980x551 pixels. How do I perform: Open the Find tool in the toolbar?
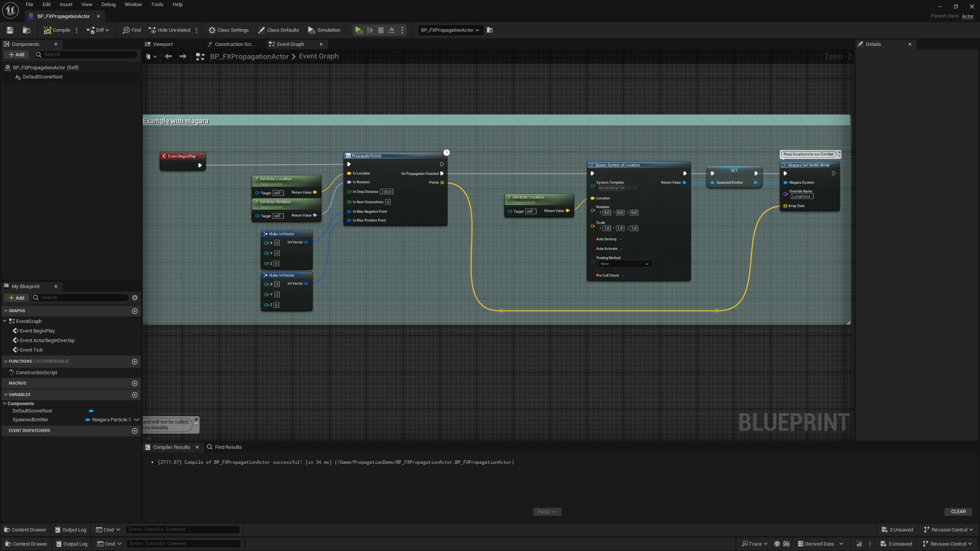click(131, 30)
